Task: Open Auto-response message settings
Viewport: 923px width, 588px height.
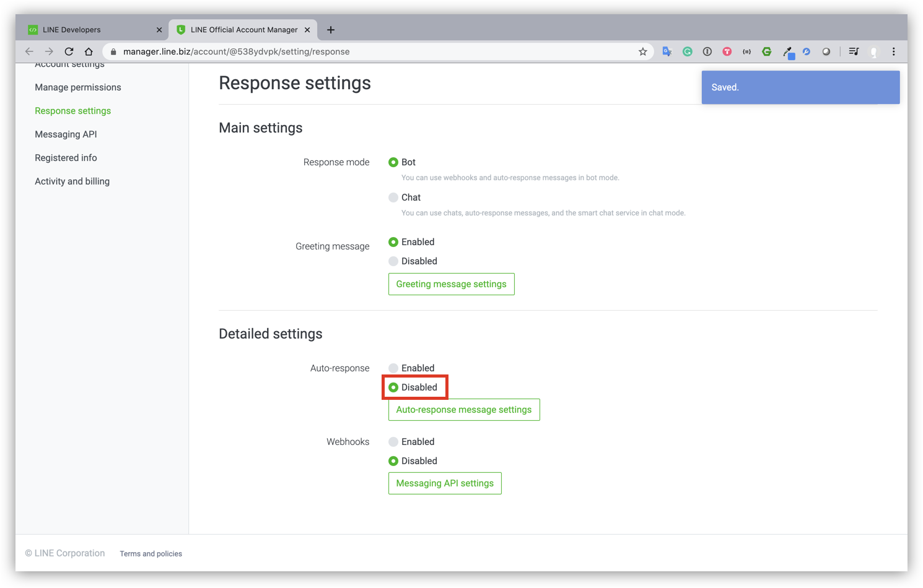Action: tap(464, 410)
